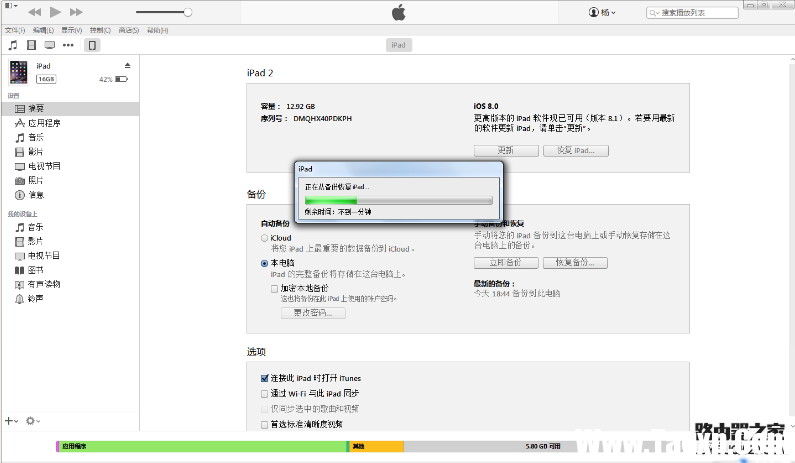Click the 16GB capacity badge

point(46,79)
